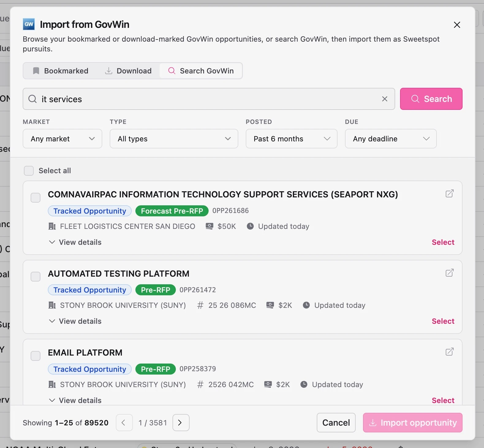Open the Market 'Any market' dropdown
This screenshot has height=448, width=484.
click(62, 139)
